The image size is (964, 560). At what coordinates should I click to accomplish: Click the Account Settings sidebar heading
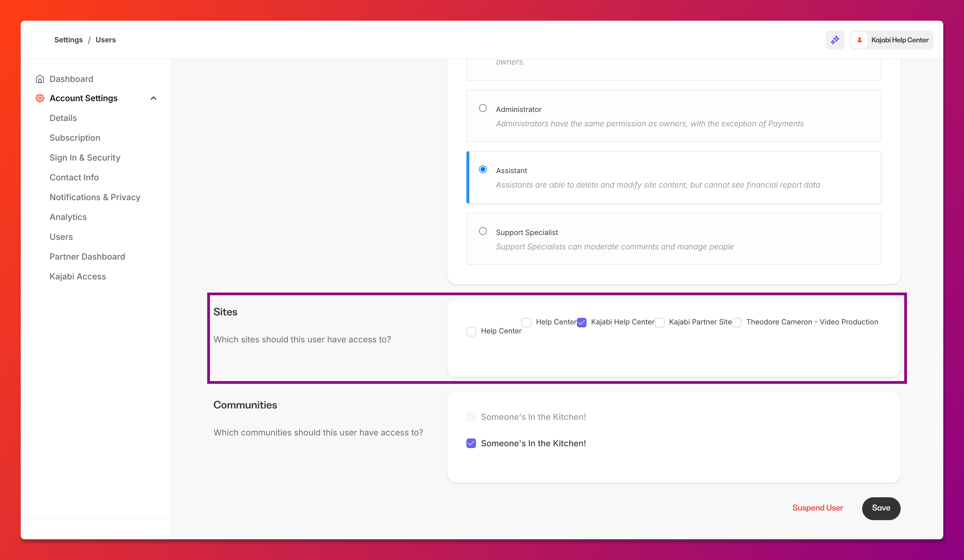point(83,98)
